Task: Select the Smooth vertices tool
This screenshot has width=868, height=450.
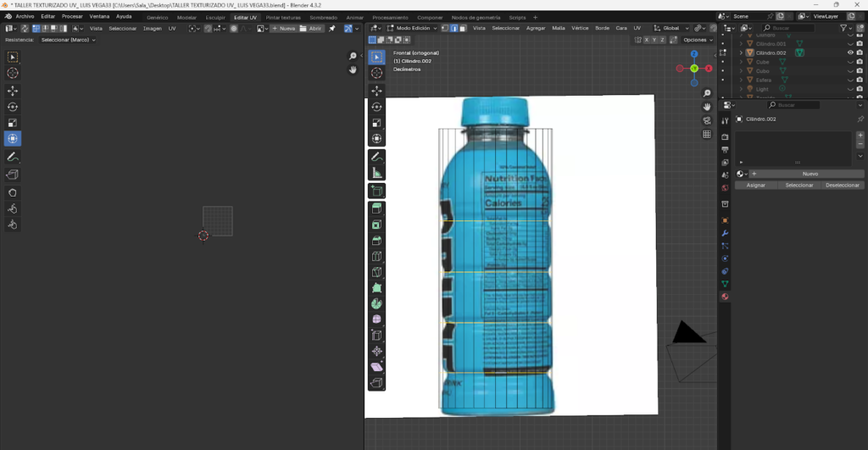Action: point(376,319)
